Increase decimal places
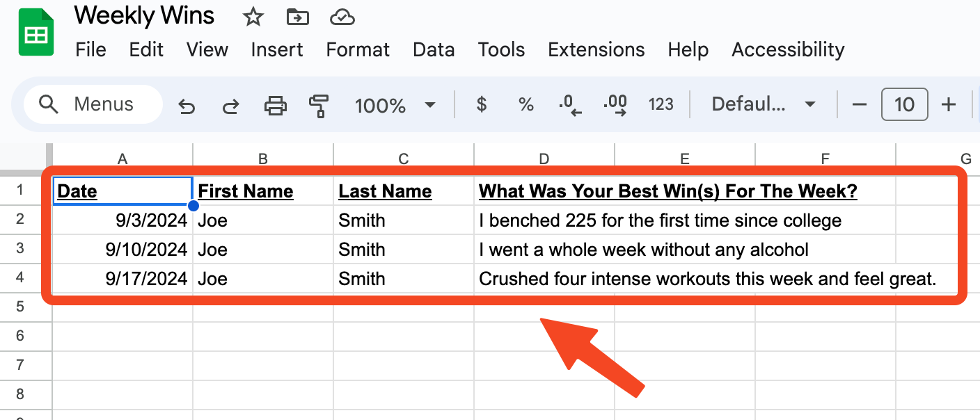Image resolution: width=980 pixels, height=420 pixels. 615,105
